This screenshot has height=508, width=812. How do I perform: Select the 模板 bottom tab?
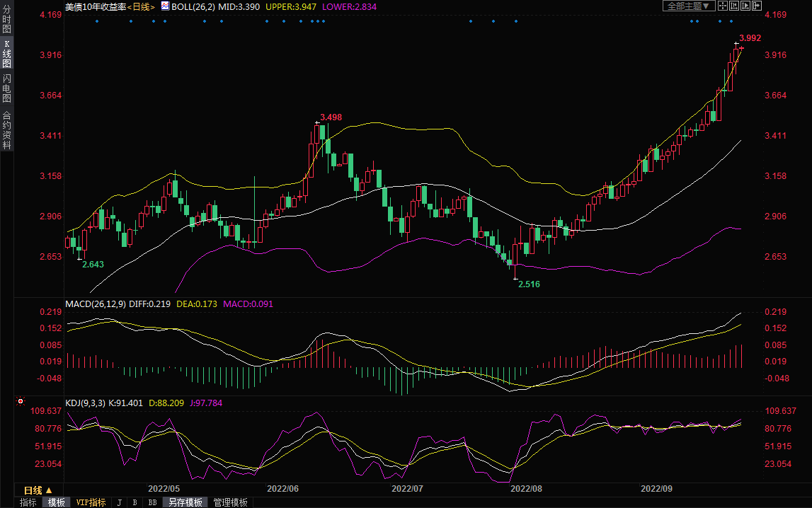point(57,502)
